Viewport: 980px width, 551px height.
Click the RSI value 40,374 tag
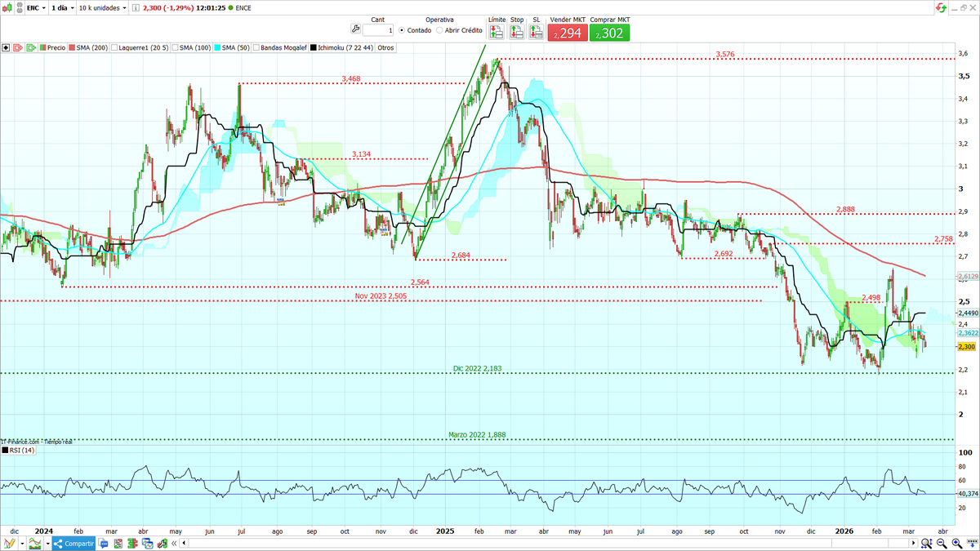[x=967, y=494]
